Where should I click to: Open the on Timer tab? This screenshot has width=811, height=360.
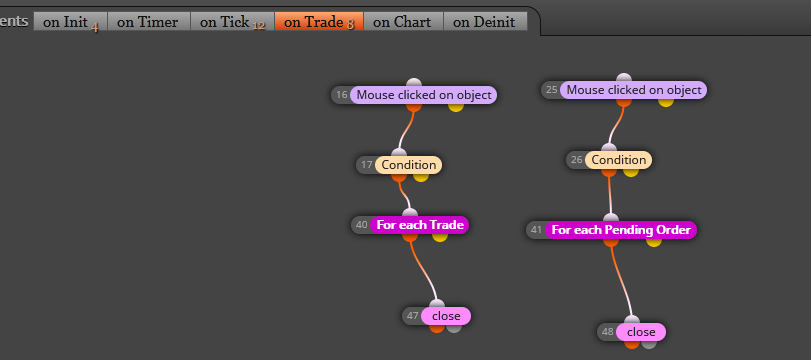148,22
